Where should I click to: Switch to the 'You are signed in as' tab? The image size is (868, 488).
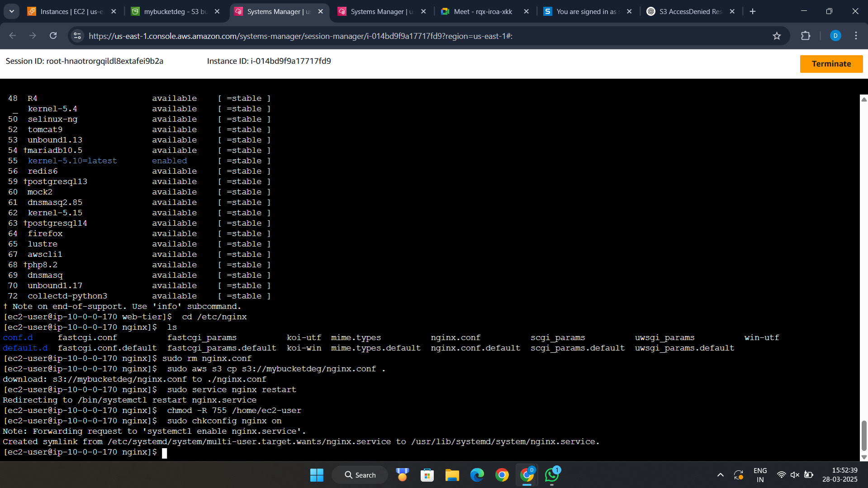tap(586, 11)
